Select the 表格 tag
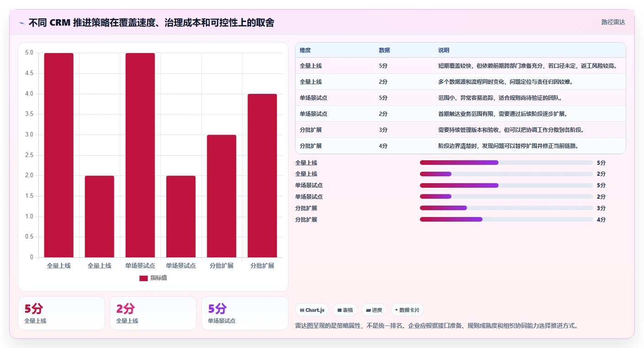 pyautogui.click(x=345, y=310)
